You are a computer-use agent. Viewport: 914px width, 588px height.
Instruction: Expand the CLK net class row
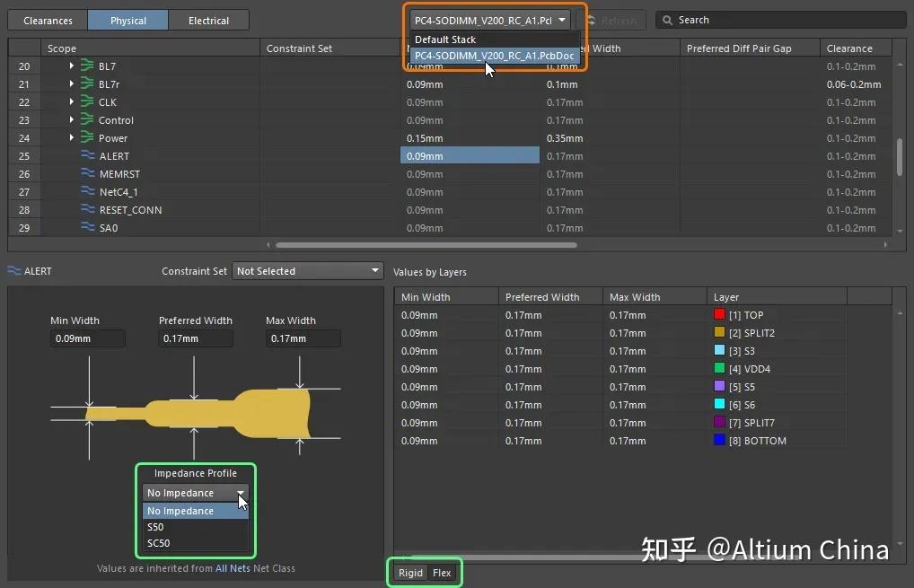[x=71, y=102]
